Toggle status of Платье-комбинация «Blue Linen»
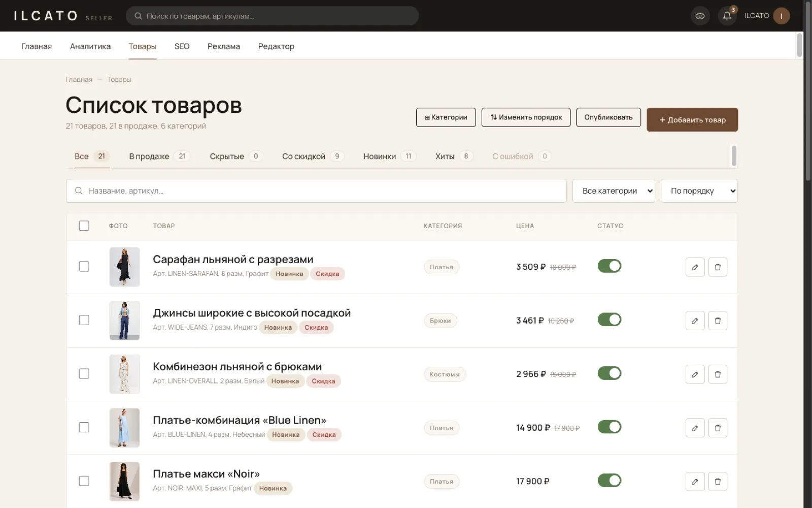The width and height of the screenshot is (812, 508). [610, 427]
